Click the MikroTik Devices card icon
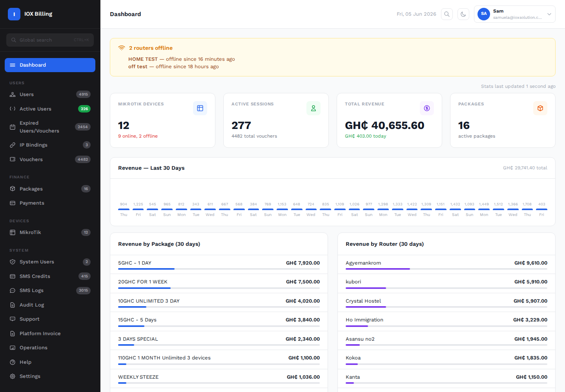The width and height of the screenshot is (565, 392). tap(200, 108)
